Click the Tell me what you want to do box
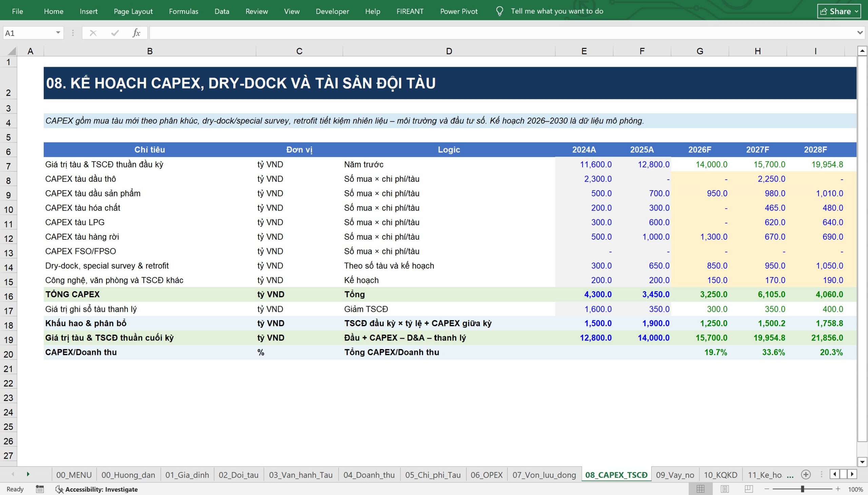 [x=557, y=11]
